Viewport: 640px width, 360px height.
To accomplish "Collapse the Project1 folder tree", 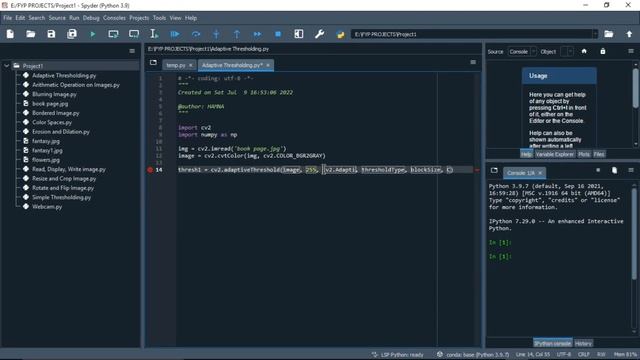I will click(7, 66).
